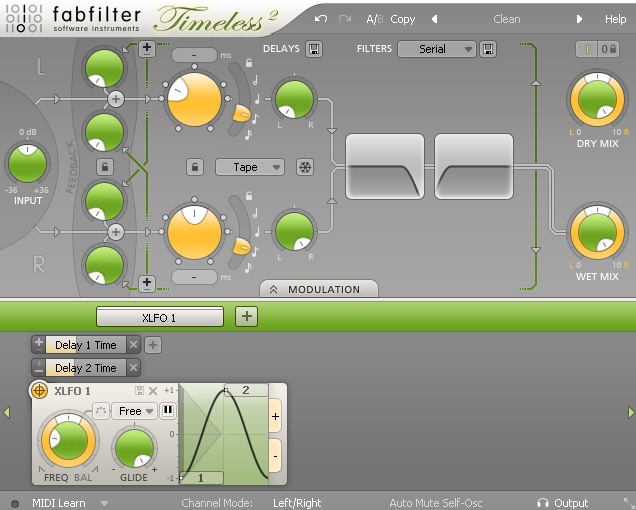Click the XLFO GLIDE knob
Image resolution: width=636 pixels, height=510 pixels.
(134, 448)
